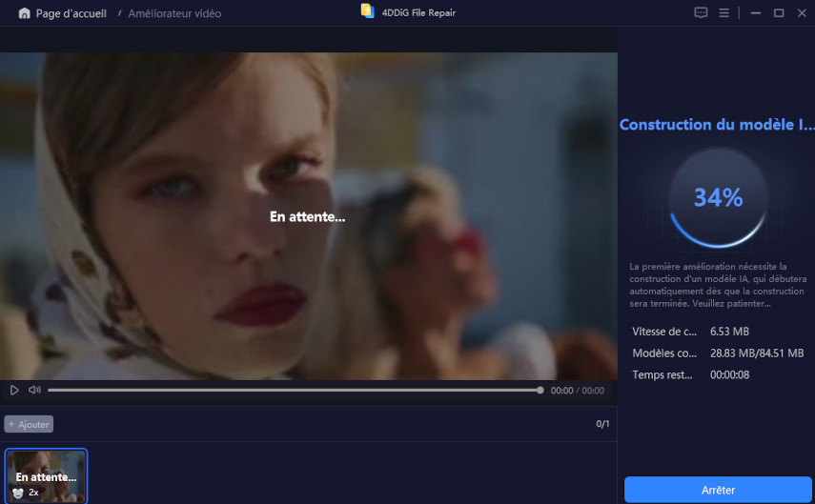
Task: Minimize the 4DDiG window
Action: pyautogui.click(x=756, y=13)
